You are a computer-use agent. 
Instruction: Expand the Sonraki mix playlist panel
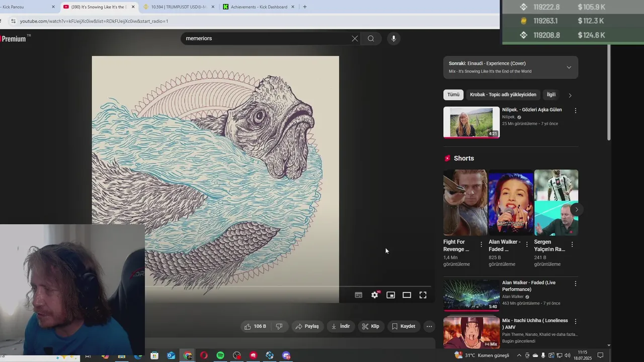pyautogui.click(x=569, y=67)
